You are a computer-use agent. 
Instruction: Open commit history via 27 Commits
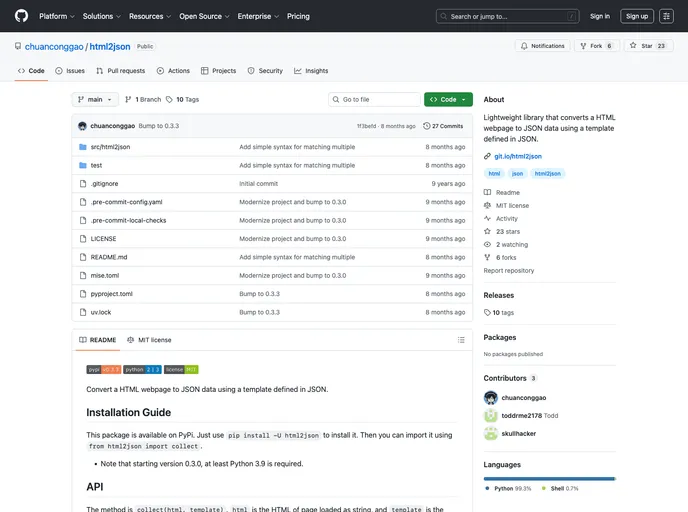click(x=443, y=126)
